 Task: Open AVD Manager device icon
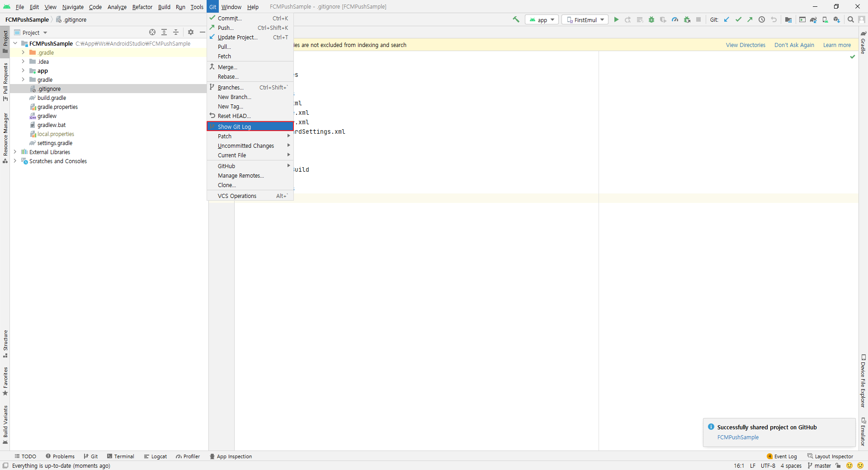[x=825, y=19]
